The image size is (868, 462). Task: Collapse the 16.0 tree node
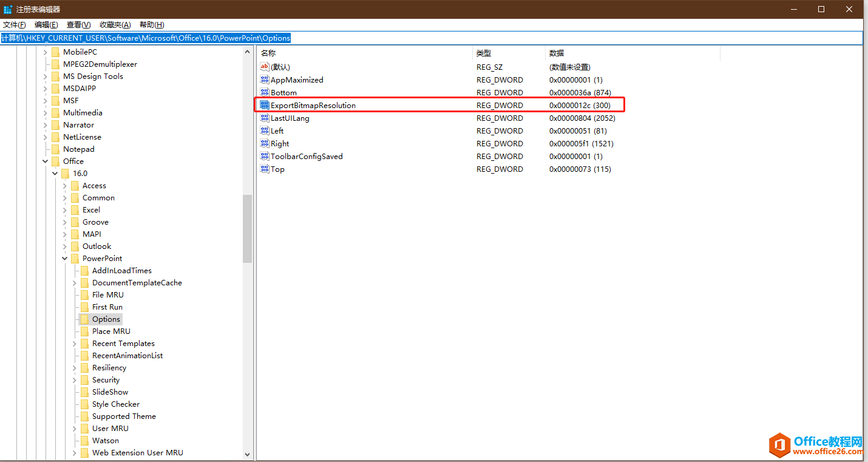click(55, 173)
